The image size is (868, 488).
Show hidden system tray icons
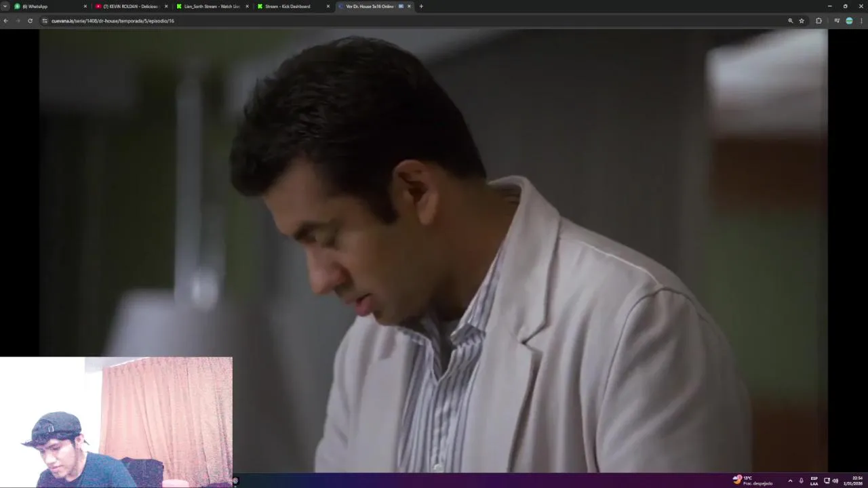point(790,481)
